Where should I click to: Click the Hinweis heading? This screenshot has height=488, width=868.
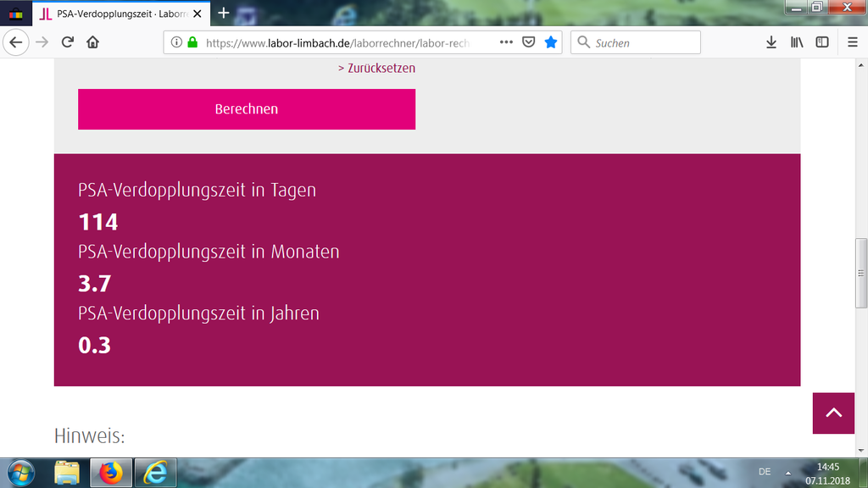click(x=89, y=436)
